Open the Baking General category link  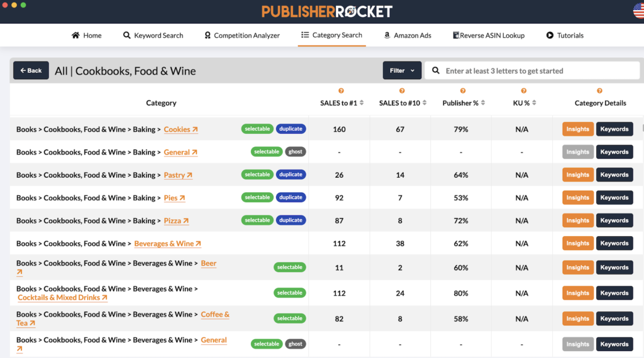coord(180,152)
